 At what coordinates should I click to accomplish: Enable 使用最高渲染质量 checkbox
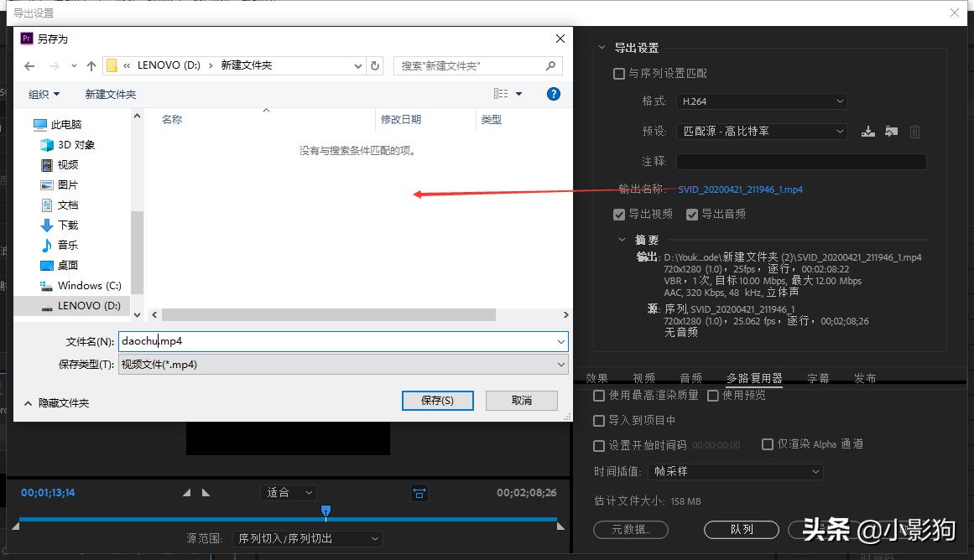[599, 396]
